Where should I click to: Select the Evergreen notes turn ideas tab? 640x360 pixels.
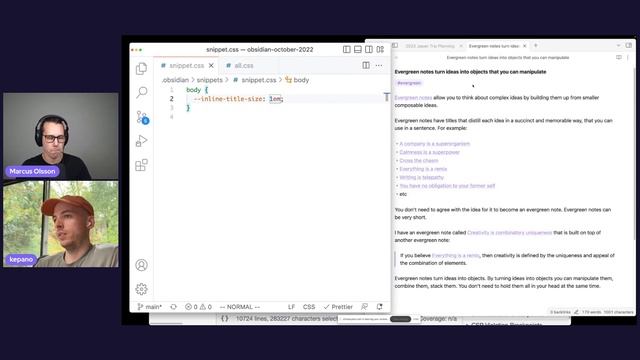[493, 46]
